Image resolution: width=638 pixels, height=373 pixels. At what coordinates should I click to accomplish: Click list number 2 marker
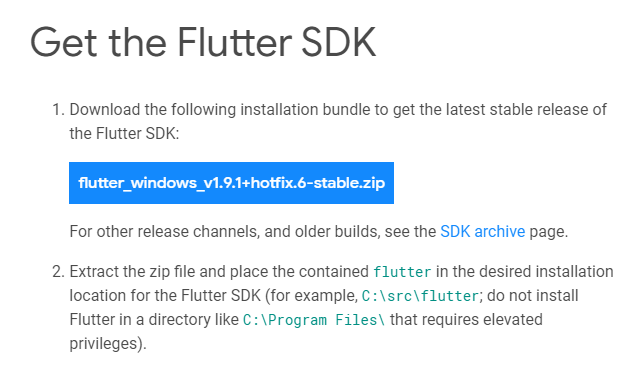point(59,272)
